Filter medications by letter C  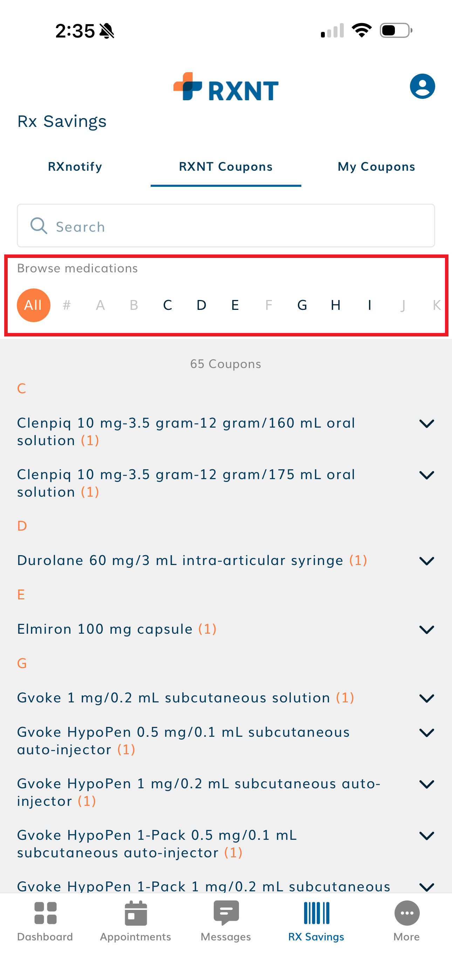pyautogui.click(x=167, y=305)
